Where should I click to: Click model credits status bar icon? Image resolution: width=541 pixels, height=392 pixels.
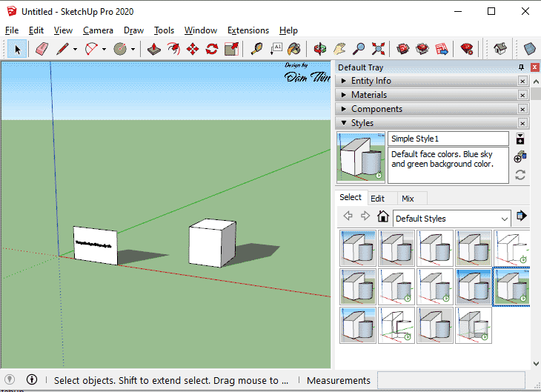click(x=32, y=379)
